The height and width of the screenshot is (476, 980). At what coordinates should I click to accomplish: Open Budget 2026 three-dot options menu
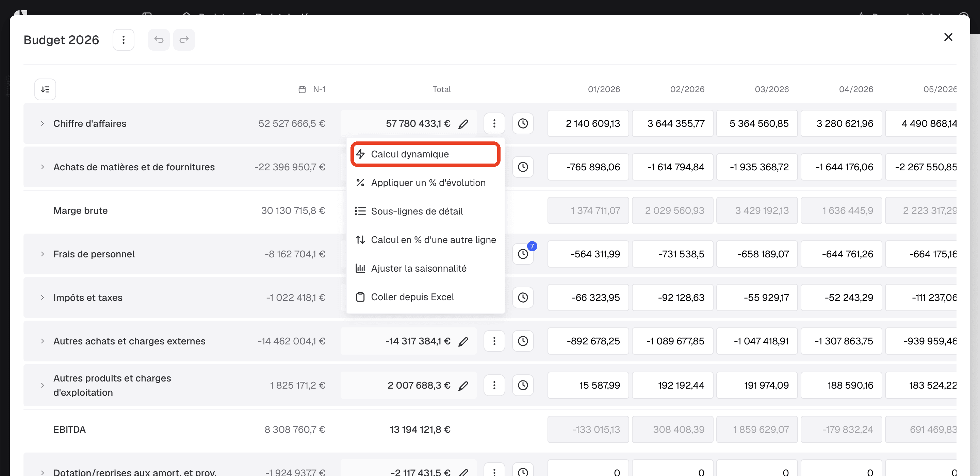coord(123,39)
